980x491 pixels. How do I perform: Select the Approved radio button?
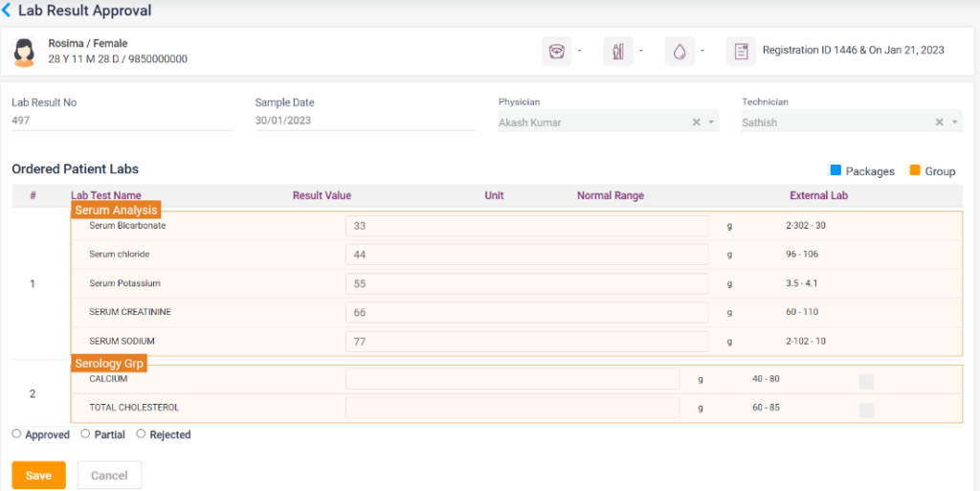[17, 434]
